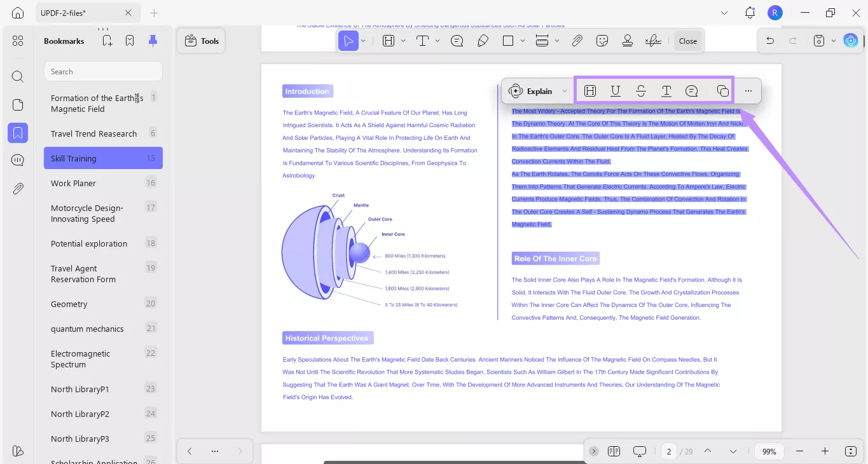Copy the selected text
Image resolution: width=868 pixels, height=464 pixels.
tap(722, 91)
